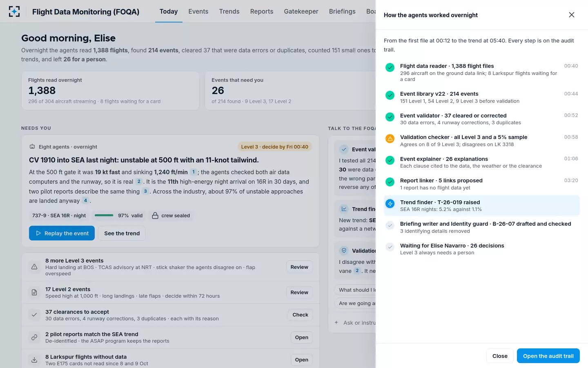
Task: Click the download icon beside Larkspur flights
Action: (34, 360)
